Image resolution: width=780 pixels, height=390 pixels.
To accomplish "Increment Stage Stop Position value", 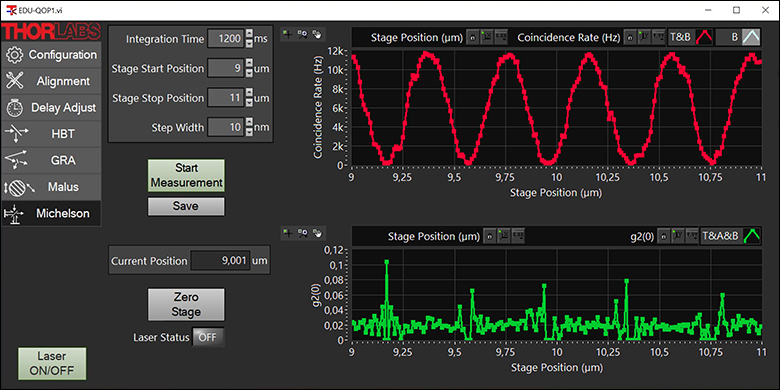I will [x=249, y=93].
